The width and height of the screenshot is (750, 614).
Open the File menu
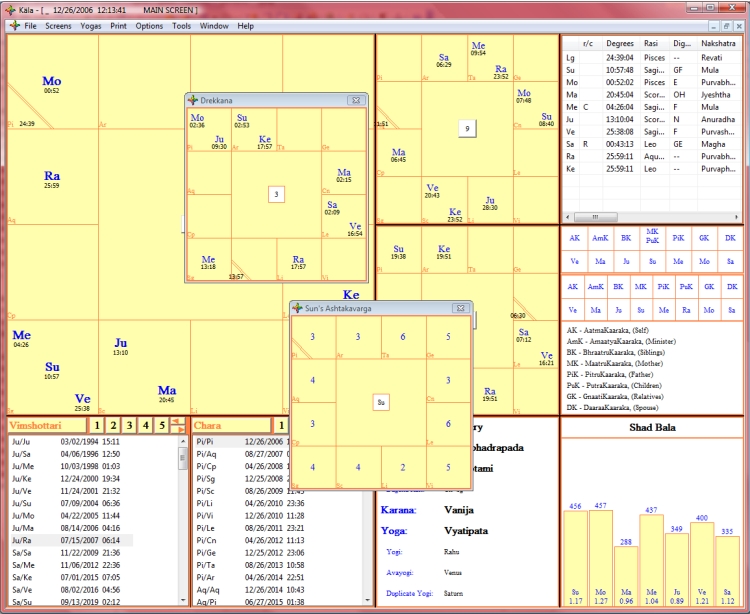pos(30,26)
